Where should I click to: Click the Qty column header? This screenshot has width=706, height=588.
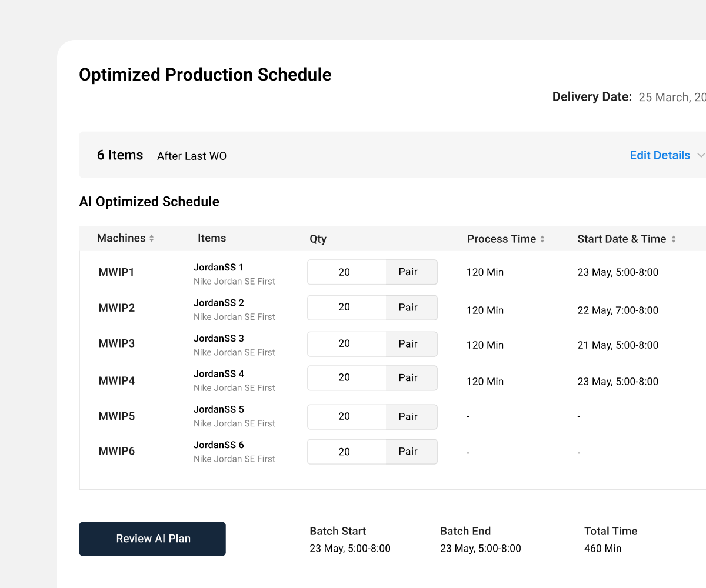(x=318, y=239)
